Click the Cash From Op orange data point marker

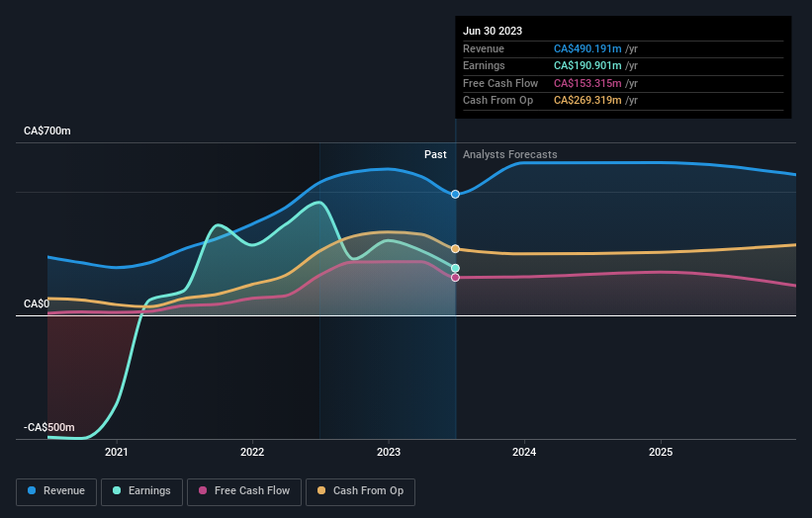click(x=455, y=249)
